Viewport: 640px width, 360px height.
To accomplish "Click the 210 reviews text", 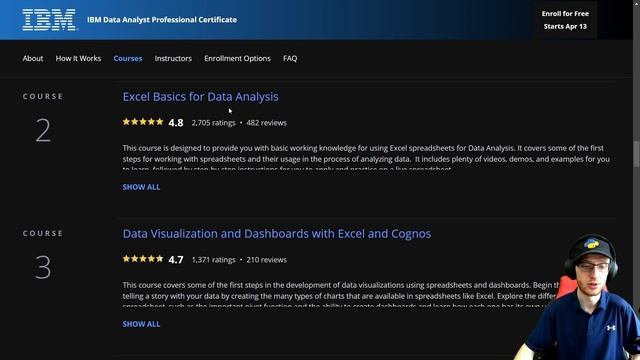I will click(267, 260).
